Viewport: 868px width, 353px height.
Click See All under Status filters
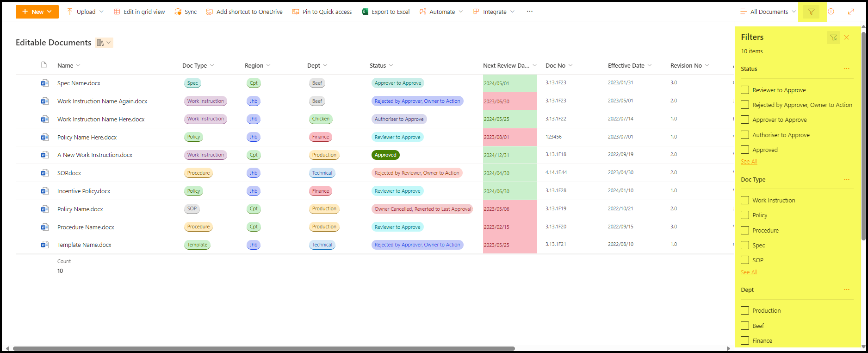tap(749, 162)
